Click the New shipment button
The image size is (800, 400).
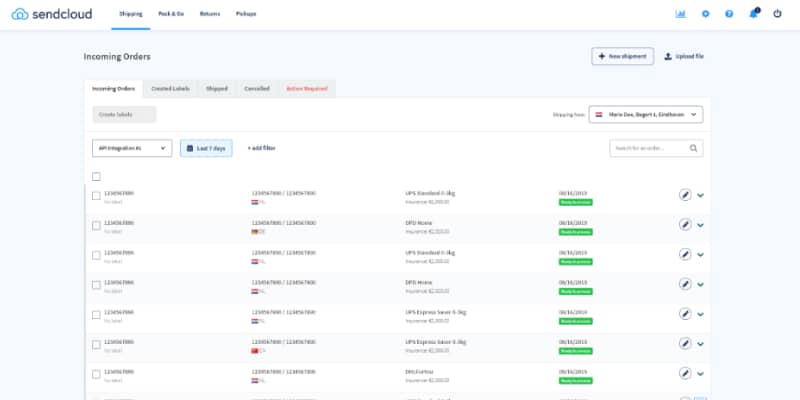(x=622, y=56)
